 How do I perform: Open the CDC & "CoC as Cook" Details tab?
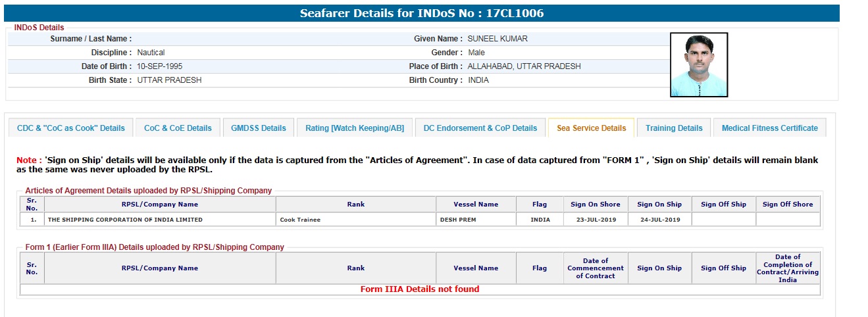[x=70, y=128]
